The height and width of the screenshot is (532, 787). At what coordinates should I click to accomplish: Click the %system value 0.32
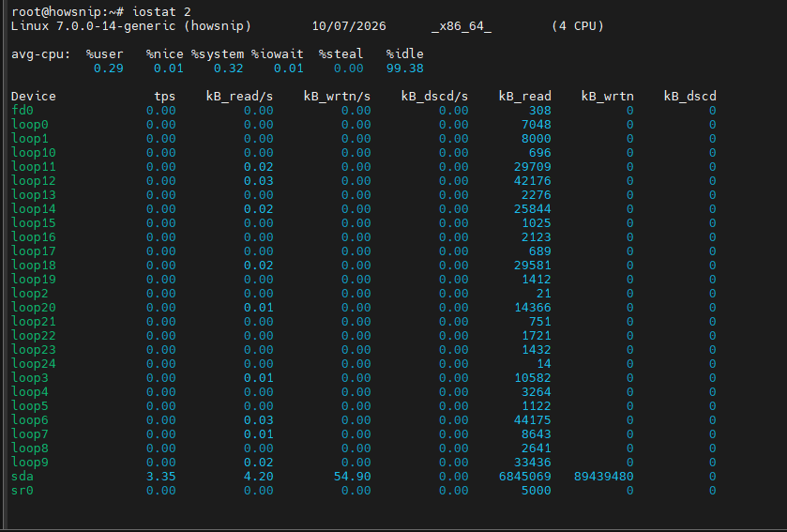coord(228,68)
